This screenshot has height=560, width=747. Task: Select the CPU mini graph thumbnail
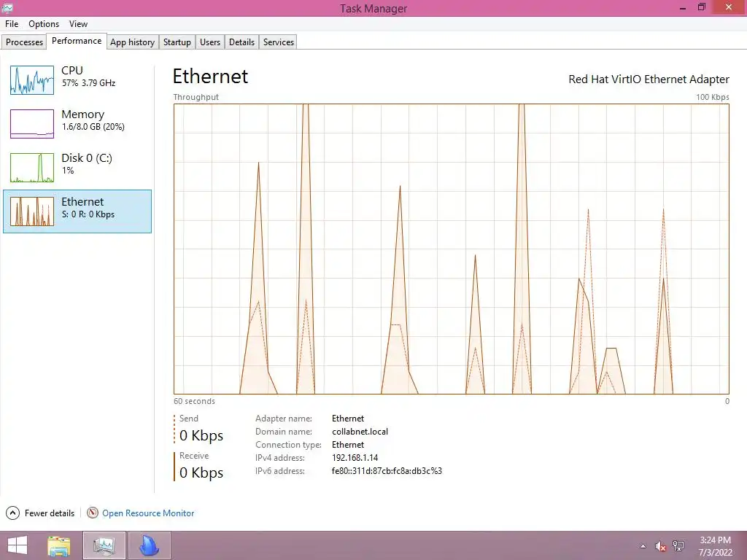32,80
